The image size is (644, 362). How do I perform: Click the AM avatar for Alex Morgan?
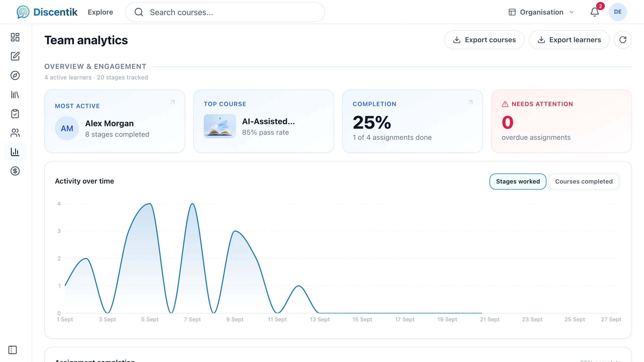click(67, 128)
